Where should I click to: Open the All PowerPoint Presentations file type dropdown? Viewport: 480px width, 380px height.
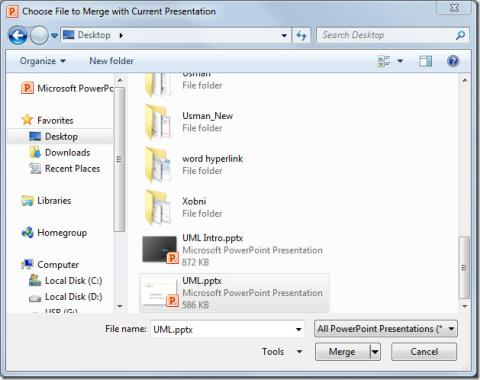[386, 329]
